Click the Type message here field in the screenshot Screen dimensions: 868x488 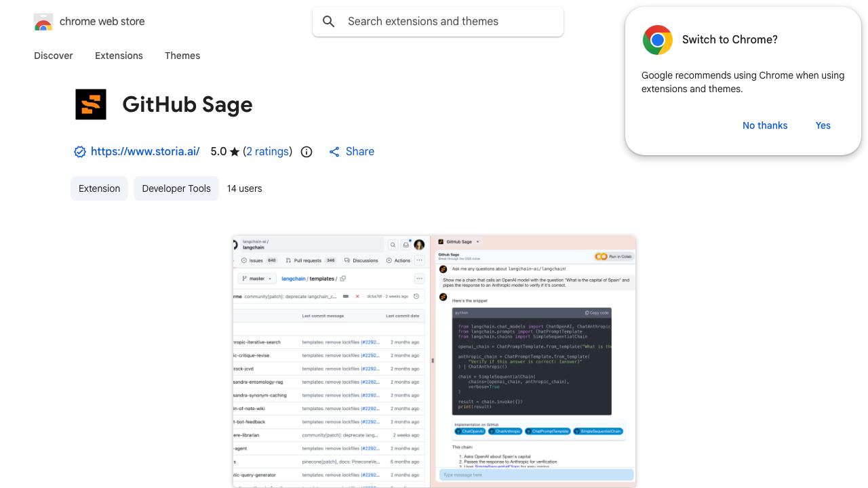click(x=536, y=475)
